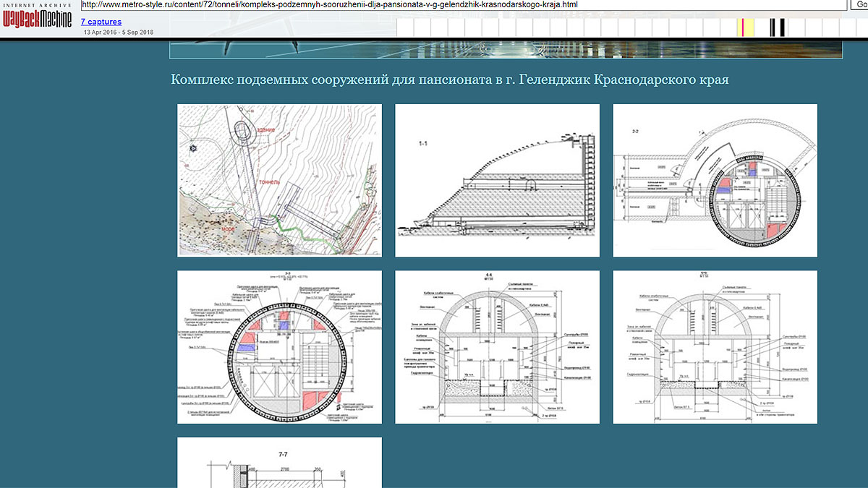
Task: Open the 2-2 section drawing thumbnail
Action: tap(715, 180)
